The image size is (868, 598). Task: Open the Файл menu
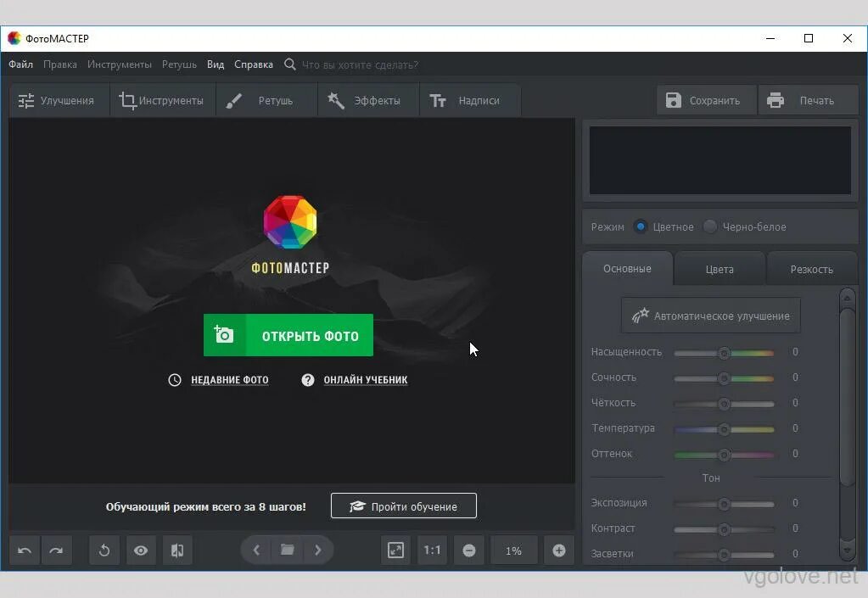20,64
